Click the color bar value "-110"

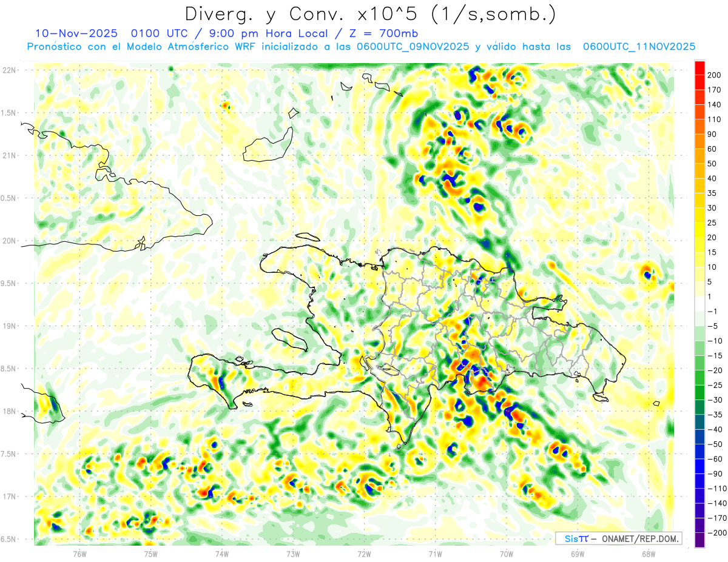click(717, 488)
